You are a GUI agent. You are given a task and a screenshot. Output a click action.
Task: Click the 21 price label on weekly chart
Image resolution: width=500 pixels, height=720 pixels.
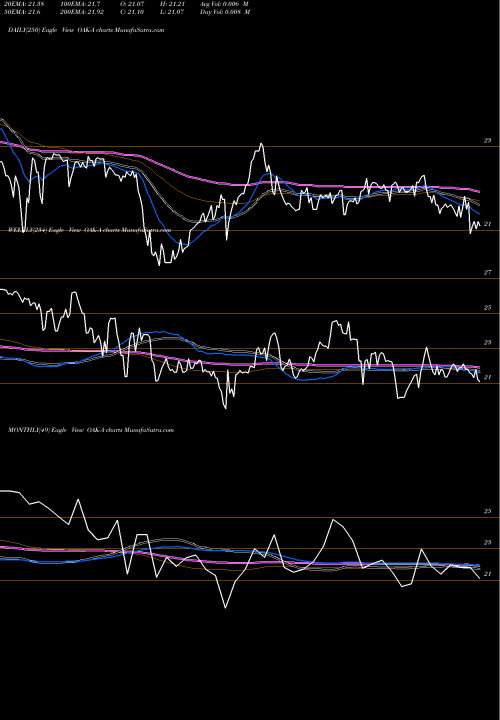click(x=488, y=377)
